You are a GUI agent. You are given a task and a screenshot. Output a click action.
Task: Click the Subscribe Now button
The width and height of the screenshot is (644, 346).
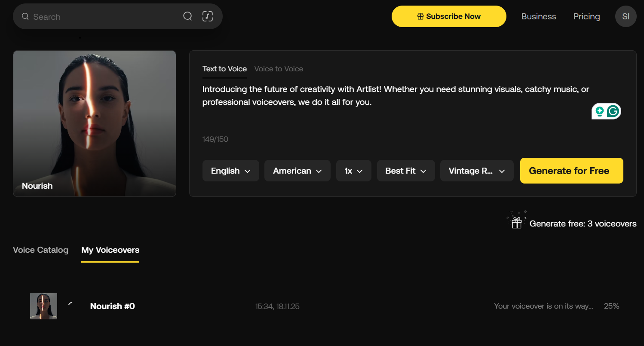click(449, 16)
